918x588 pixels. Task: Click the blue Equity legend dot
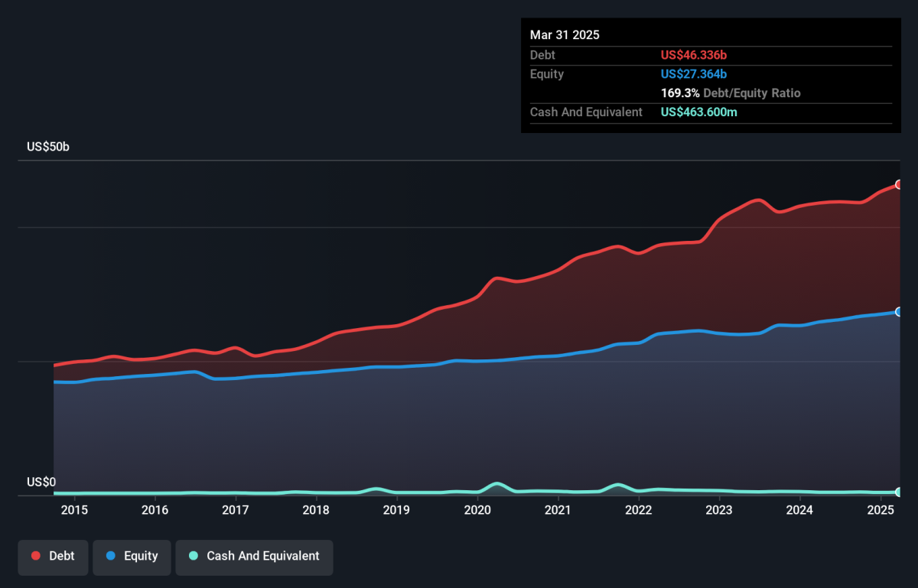(111, 556)
